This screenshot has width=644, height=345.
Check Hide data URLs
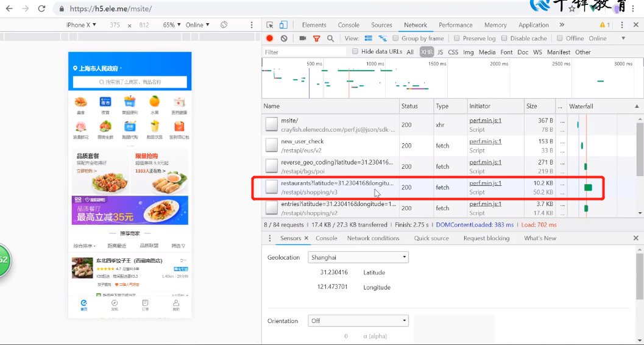(x=355, y=52)
